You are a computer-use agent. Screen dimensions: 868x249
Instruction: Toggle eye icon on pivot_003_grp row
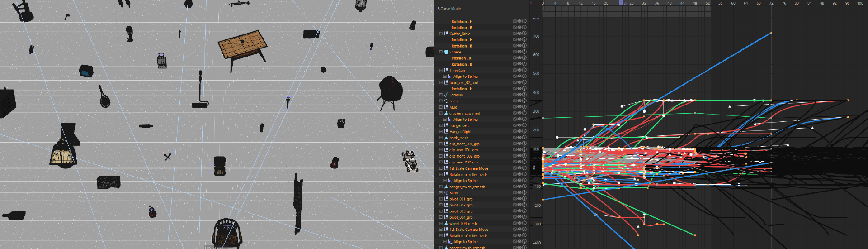tap(519, 211)
